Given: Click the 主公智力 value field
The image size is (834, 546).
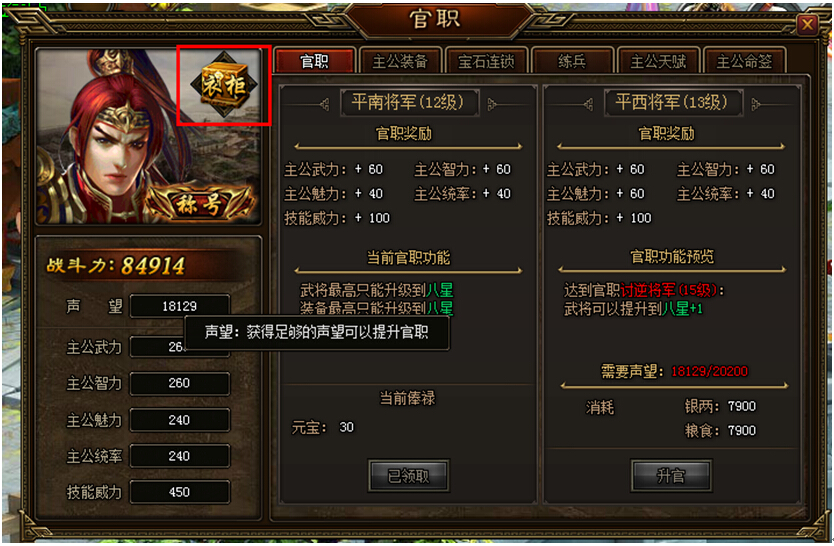Looking at the screenshot, I should [x=180, y=383].
